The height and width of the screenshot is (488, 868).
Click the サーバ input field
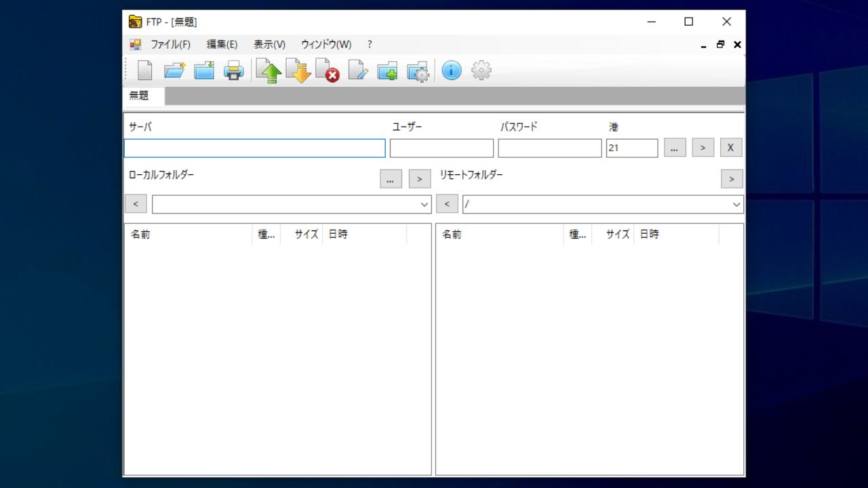pos(254,148)
